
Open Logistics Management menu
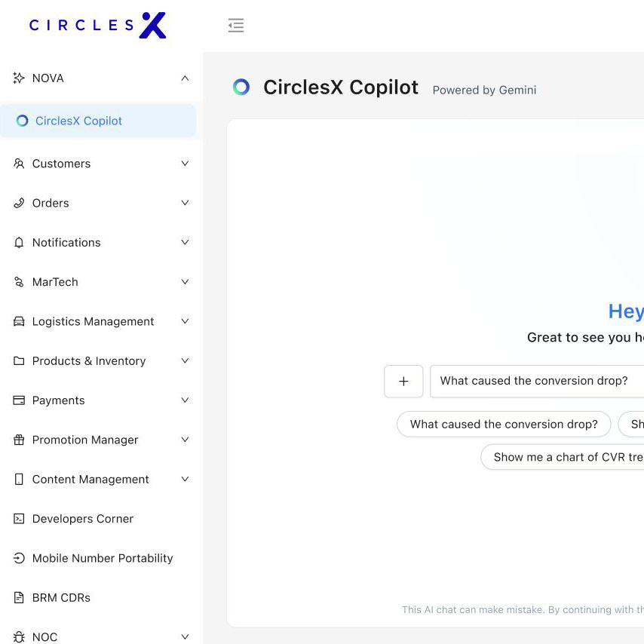click(98, 321)
